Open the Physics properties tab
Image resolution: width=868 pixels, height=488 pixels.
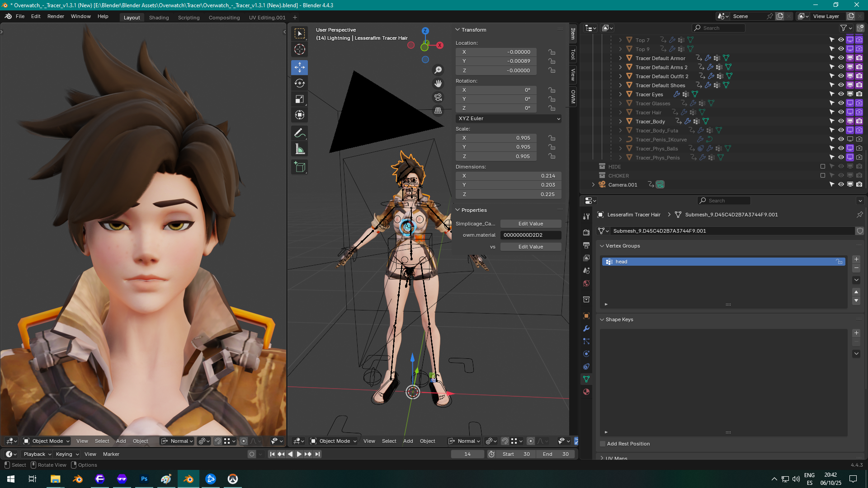[586, 354]
